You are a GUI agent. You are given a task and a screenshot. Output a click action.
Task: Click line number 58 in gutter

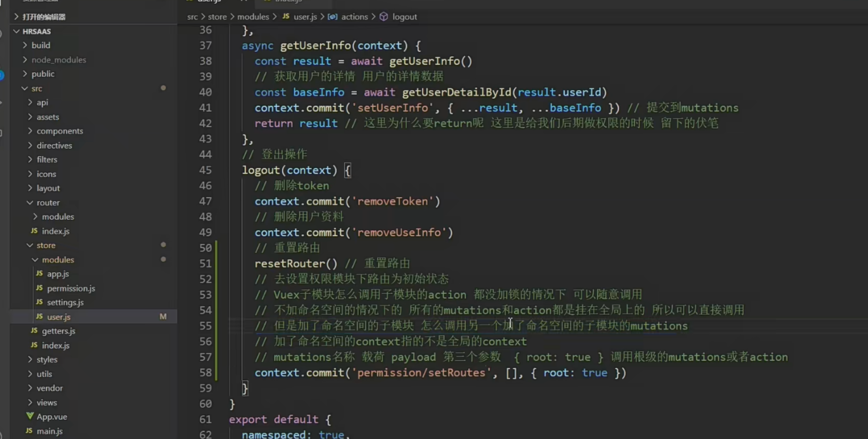(205, 373)
